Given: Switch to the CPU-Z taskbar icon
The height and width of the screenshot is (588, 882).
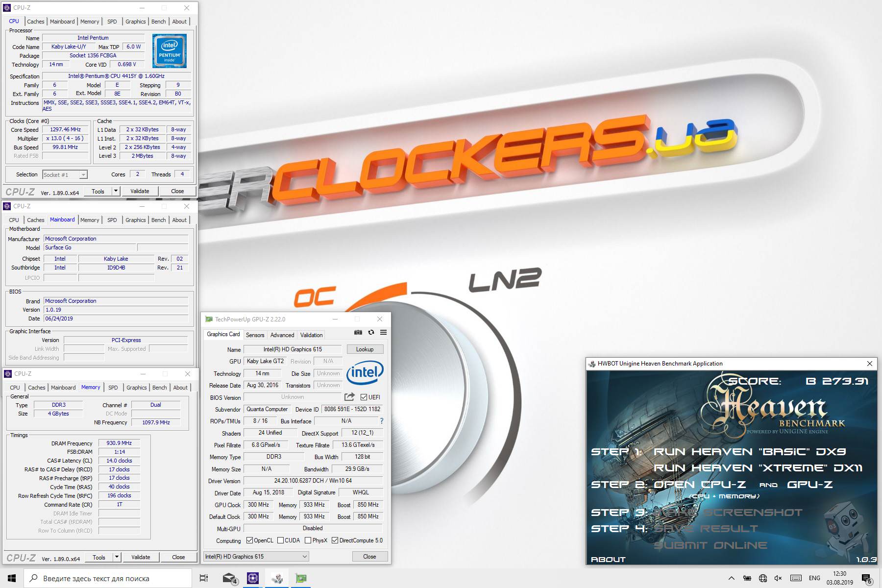Looking at the screenshot, I should [253, 578].
